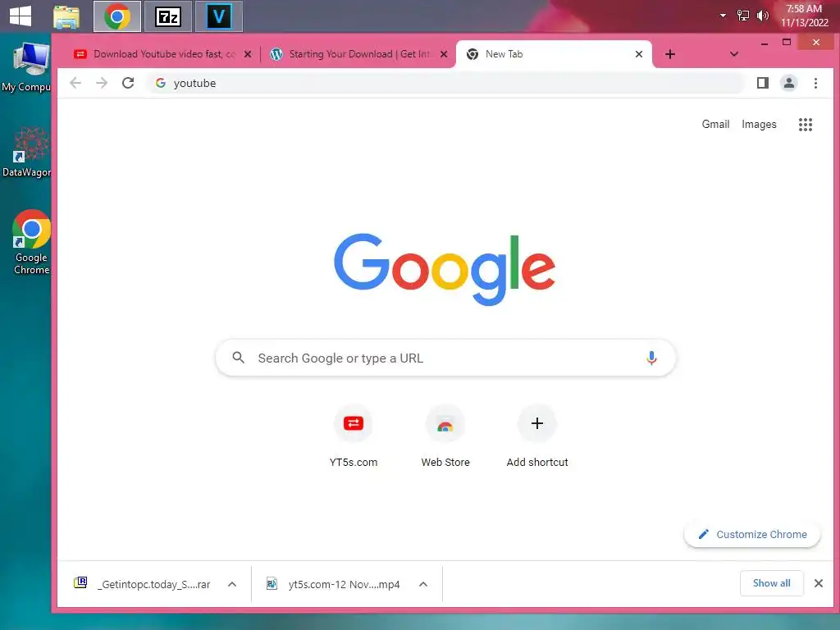
Task: Click the Chrome back arrow
Action: pos(75,83)
